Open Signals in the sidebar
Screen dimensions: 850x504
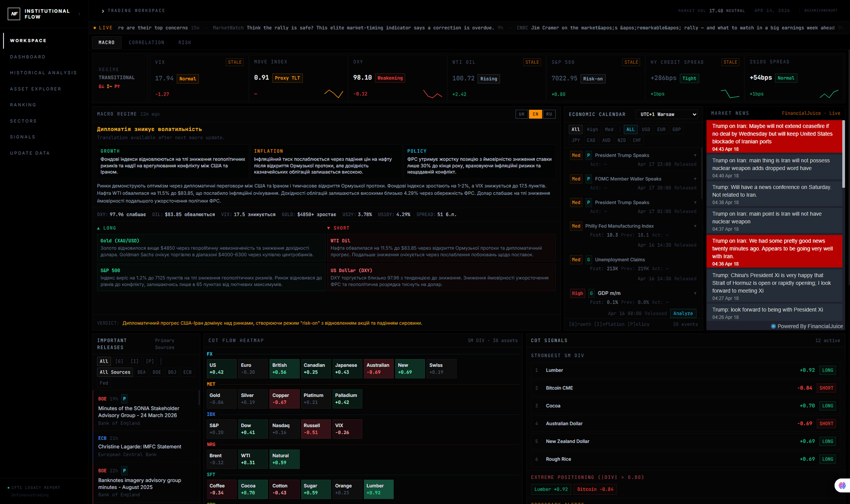point(23,137)
